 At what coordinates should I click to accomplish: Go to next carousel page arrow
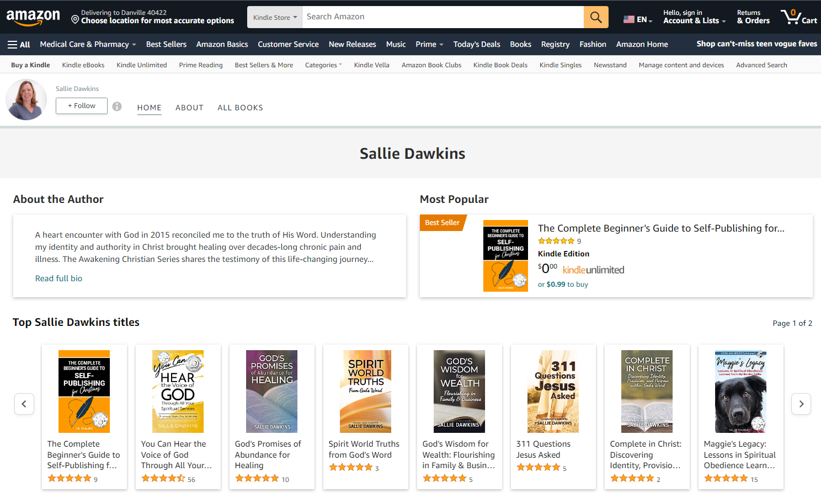click(x=801, y=404)
